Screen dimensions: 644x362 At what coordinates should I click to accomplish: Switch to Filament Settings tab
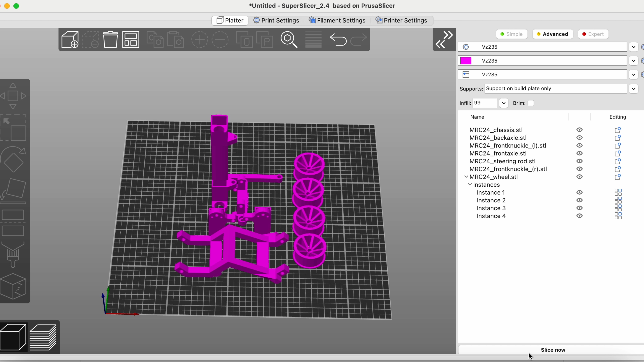tap(337, 20)
